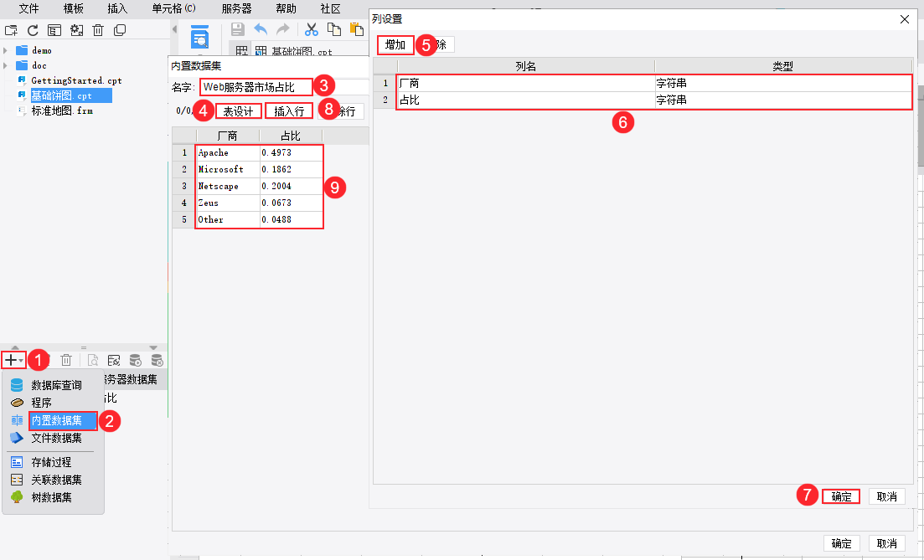Click the Zeus cell in data table

pyautogui.click(x=228, y=203)
